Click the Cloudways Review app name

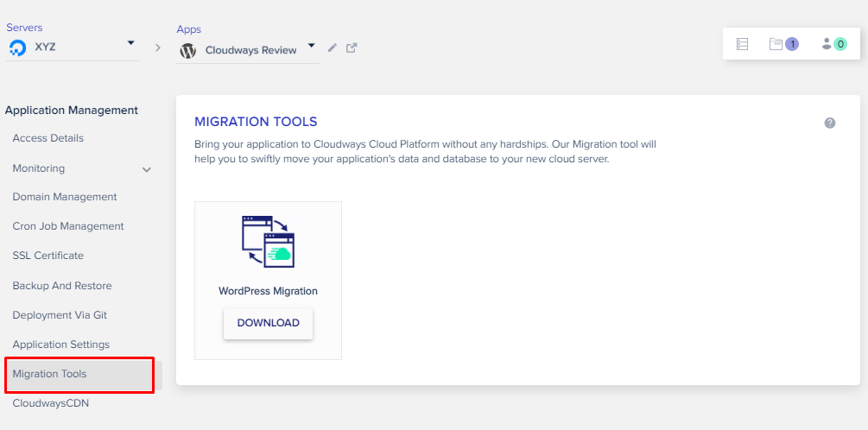point(250,50)
